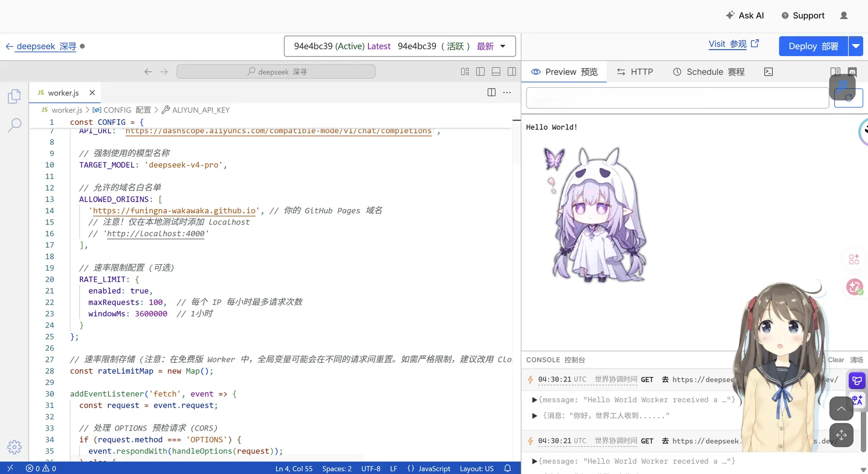Open the Visit external link

(x=733, y=44)
